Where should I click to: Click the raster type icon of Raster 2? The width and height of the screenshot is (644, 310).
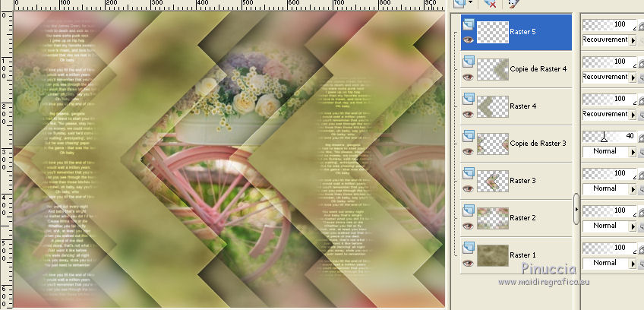469,210
